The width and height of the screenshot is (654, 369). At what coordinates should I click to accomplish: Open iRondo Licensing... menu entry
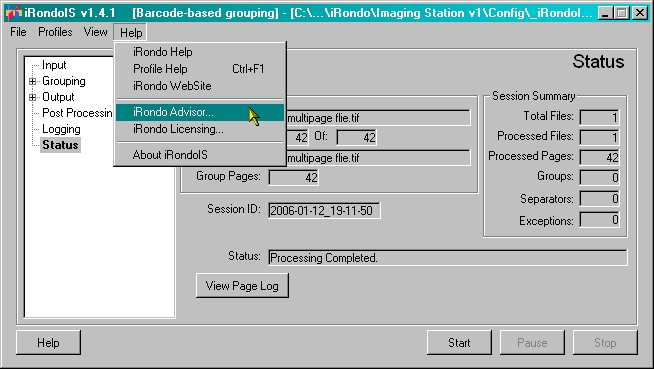click(x=200, y=129)
